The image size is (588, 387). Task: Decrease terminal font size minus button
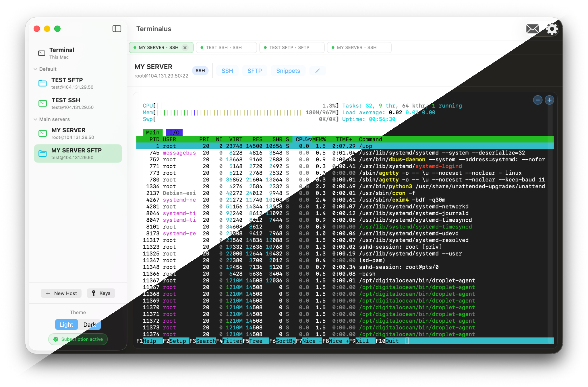pyautogui.click(x=537, y=100)
